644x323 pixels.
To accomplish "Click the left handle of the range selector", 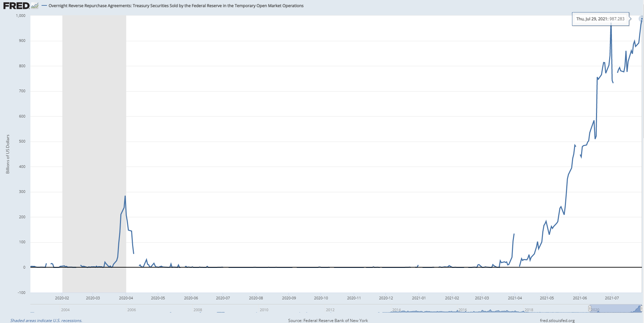I will (x=590, y=308).
